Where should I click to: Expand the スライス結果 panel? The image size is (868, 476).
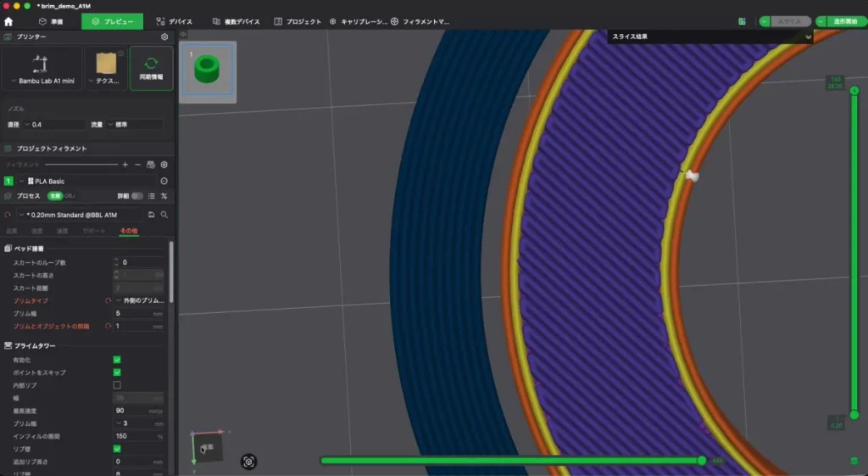(808, 37)
